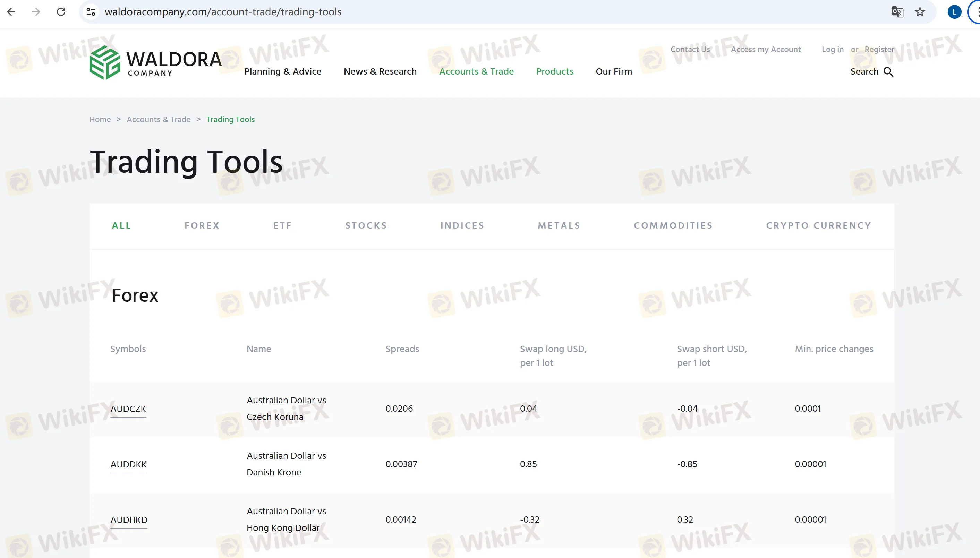Screen dimensions: 980x558
Task: Click Home breadcrumb
Action: tap(100, 119)
